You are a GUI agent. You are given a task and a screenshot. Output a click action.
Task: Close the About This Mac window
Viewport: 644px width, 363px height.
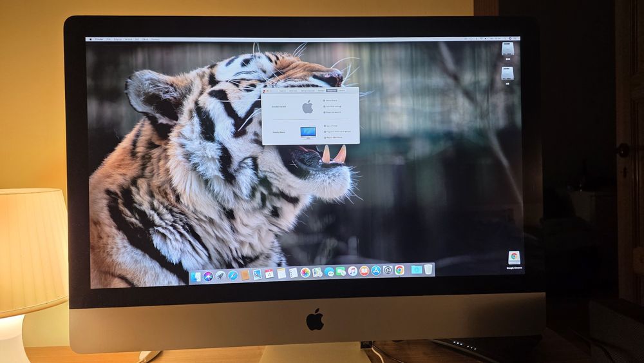click(x=264, y=91)
